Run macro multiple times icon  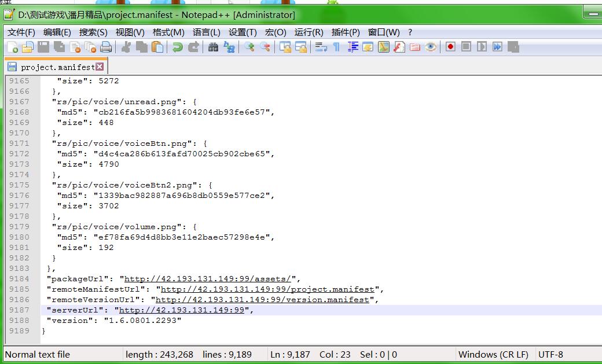(497, 47)
